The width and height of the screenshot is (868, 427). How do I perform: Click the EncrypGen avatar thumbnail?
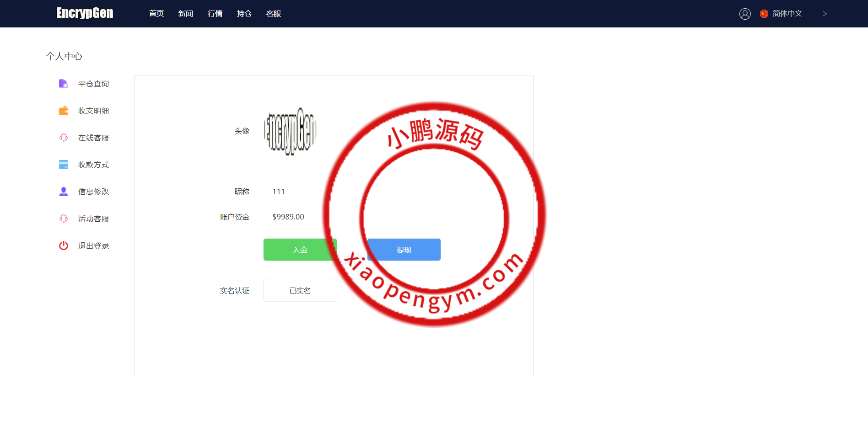[x=290, y=131]
